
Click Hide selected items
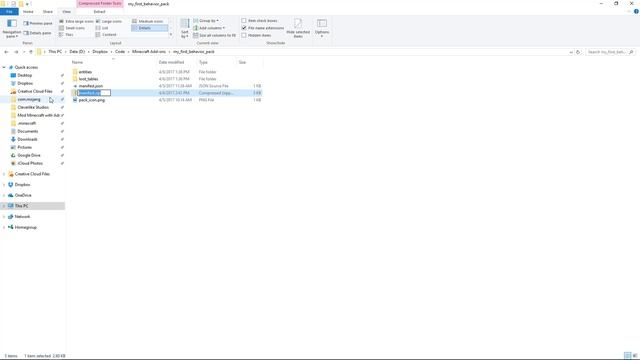[298, 28]
